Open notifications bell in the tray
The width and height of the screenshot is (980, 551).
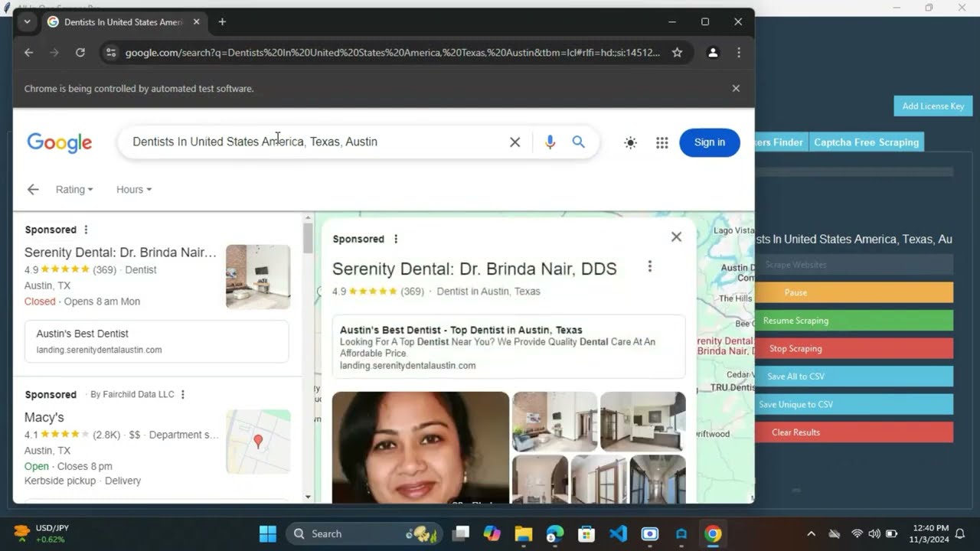click(x=959, y=533)
